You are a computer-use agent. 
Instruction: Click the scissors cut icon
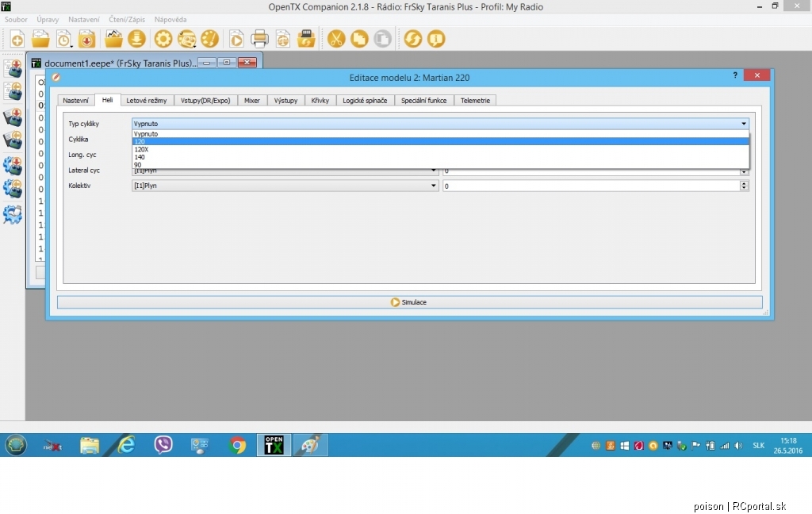336,39
